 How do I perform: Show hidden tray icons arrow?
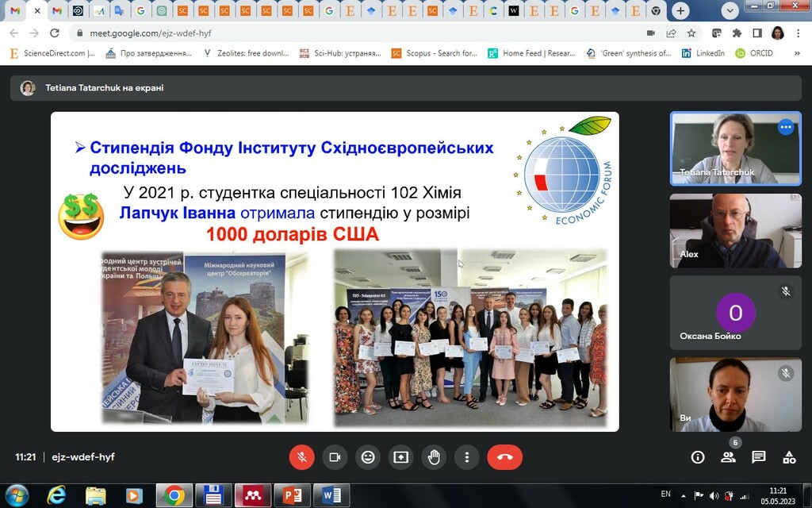684,496
